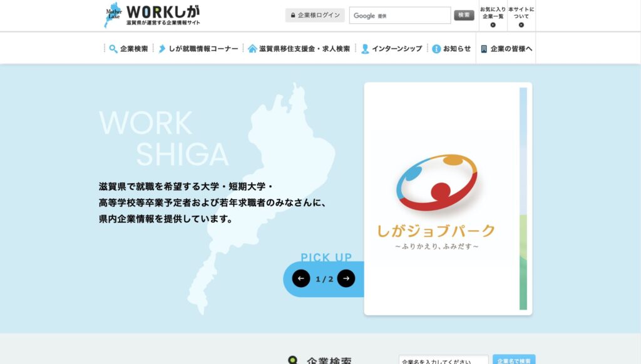This screenshot has height=364, width=641.
Task: Open the しがジョブパーク banner card
Action: [448, 198]
